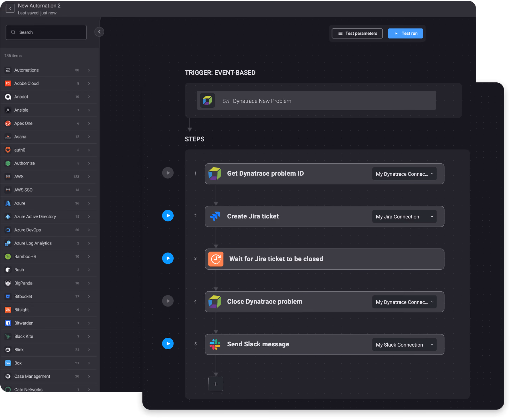Click the Adobe Cloud icon in the sidebar
512x420 pixels.
point(8,83)
